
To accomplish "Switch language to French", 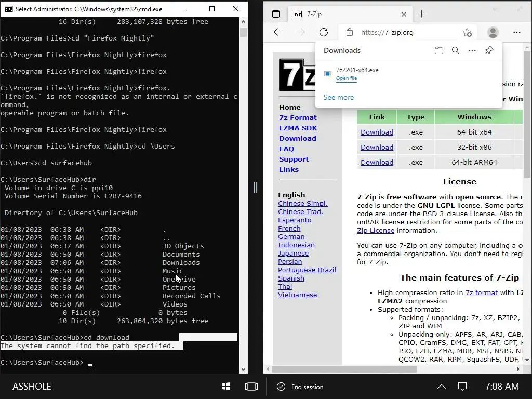I will pos(289,229).
